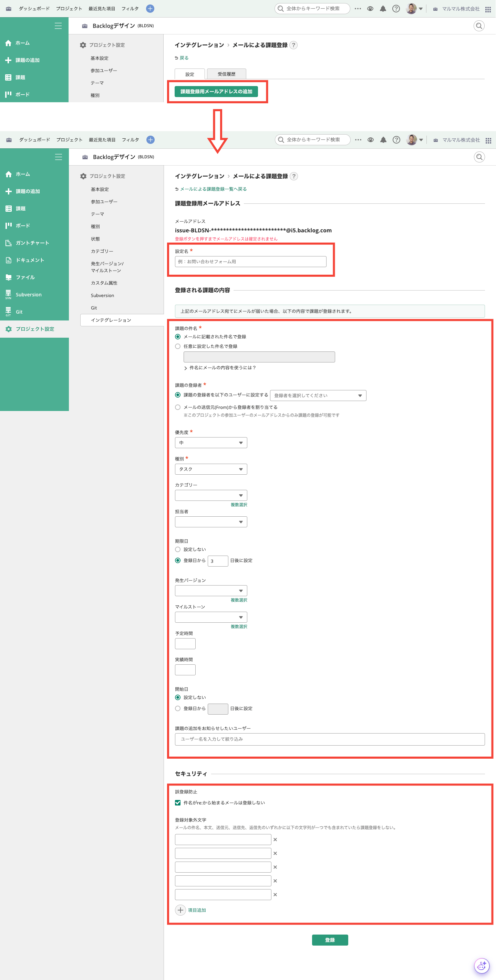Select 登録日から radio under 開始日

(x=178, y=708)
